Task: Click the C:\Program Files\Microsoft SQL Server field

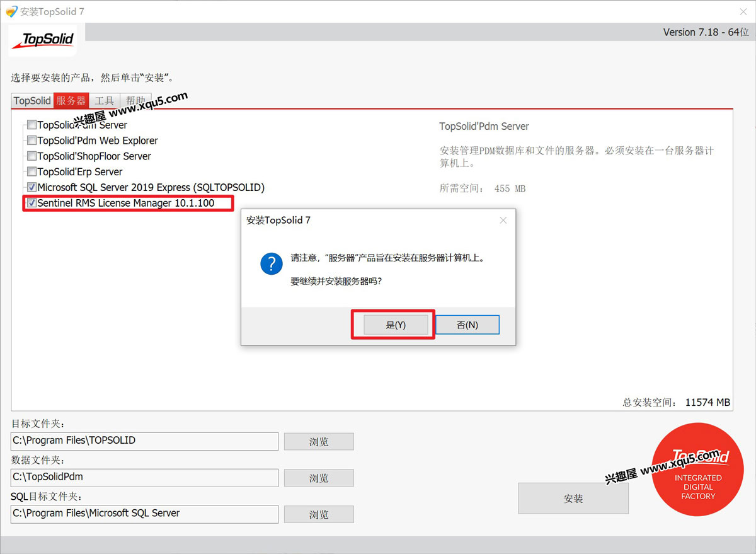Action: tap(144, 514)
